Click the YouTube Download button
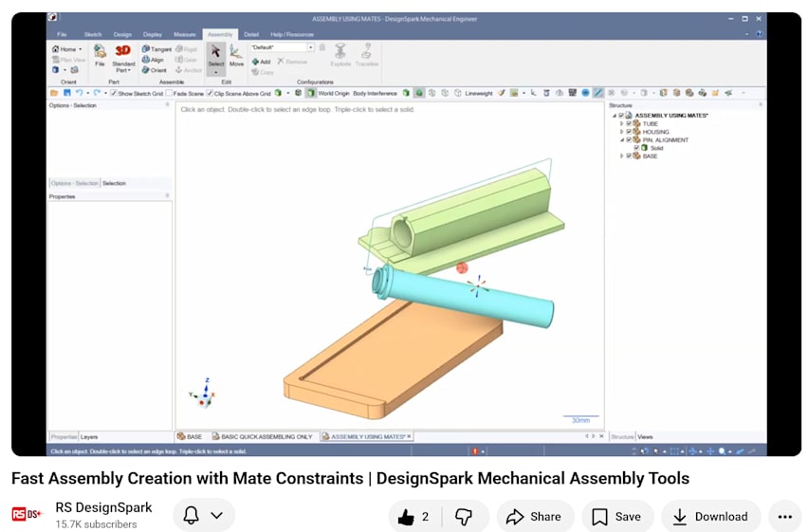 (x=711, y=517)
